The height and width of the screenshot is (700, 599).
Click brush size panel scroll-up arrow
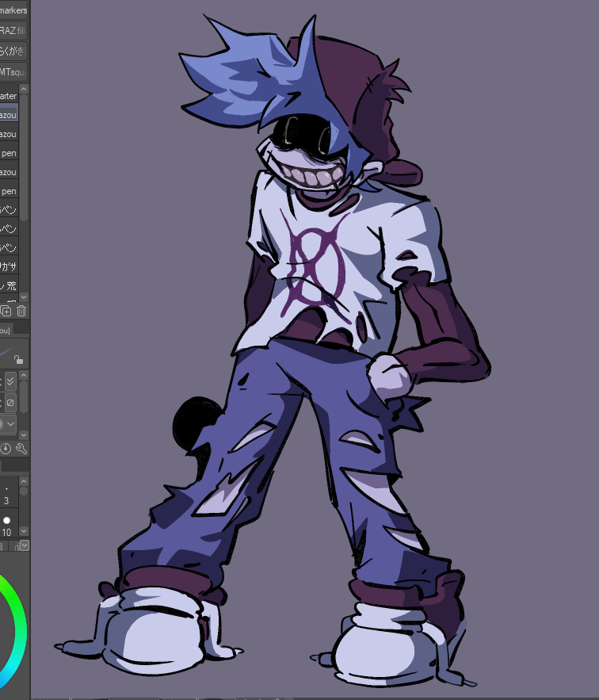point(24,480)
